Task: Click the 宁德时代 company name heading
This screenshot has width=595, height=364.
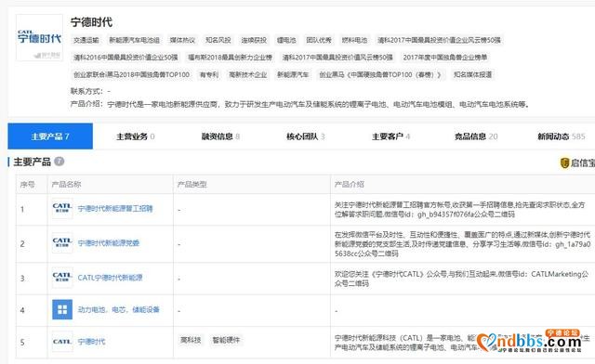Action: click(91, 22)
